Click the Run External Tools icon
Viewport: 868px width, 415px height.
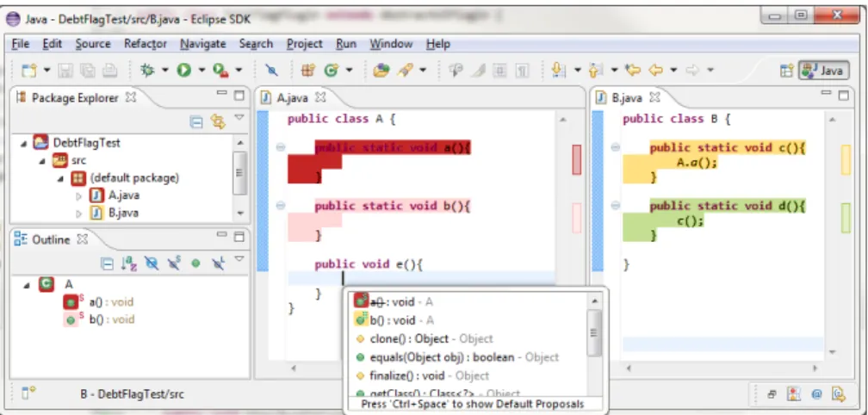click(220, 71)
